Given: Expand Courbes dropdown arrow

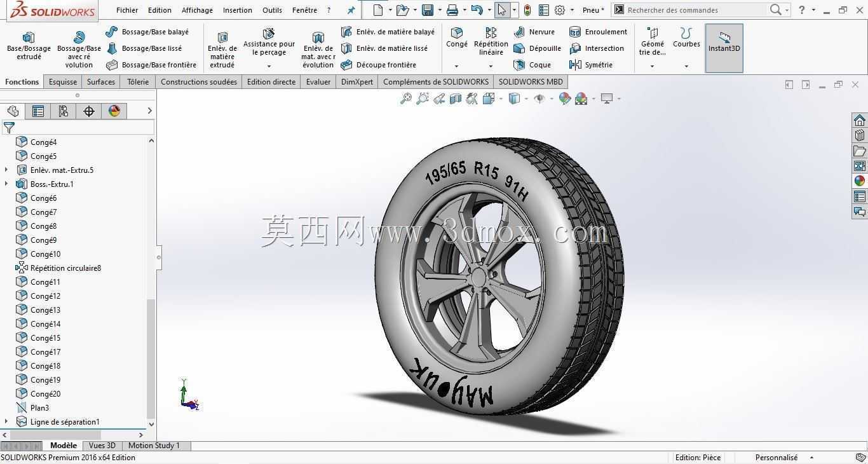Looking at the screenshot, I should coord(686,66).
